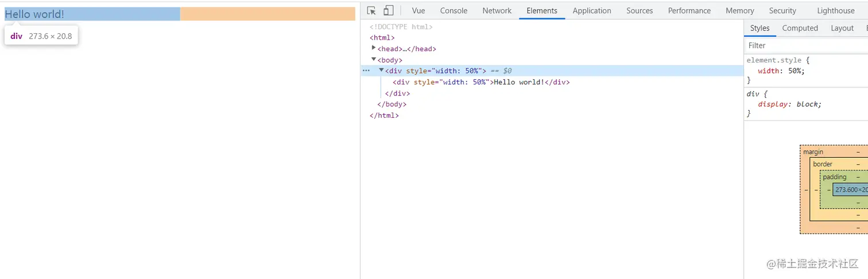Open the Memory tab

click(740, 10)
